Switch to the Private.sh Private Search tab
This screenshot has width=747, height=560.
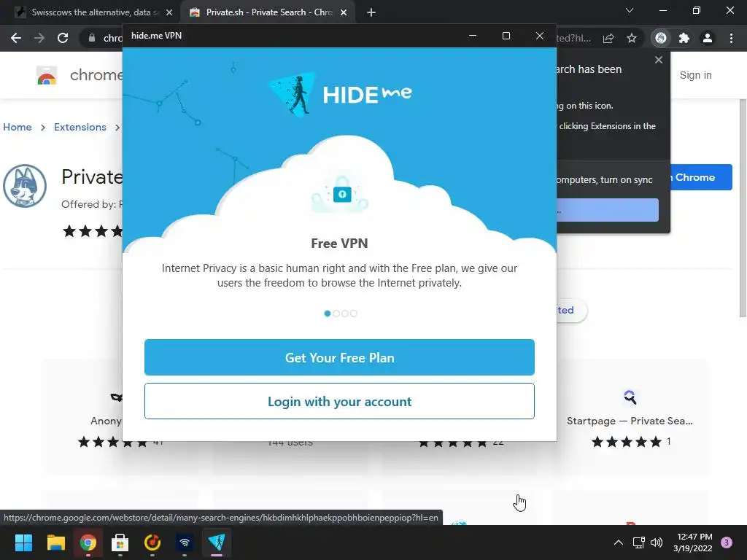(x=268, y=12)
